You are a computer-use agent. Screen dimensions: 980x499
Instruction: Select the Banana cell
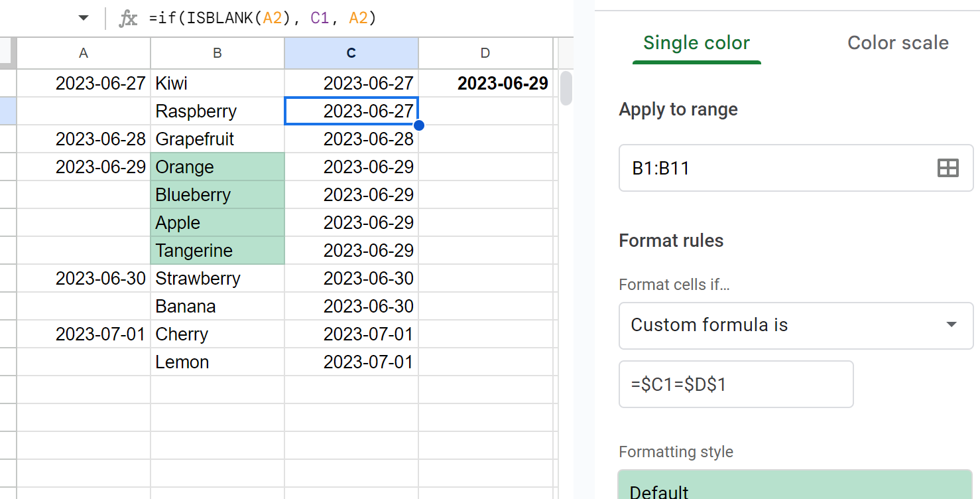pyautogui.click(x=217, y=306)
